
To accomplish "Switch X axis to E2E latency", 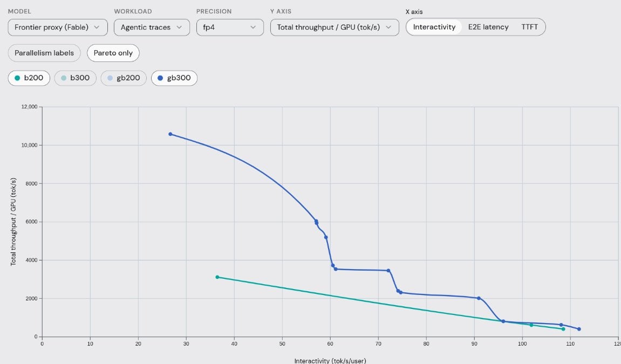I will click(488, 27).
